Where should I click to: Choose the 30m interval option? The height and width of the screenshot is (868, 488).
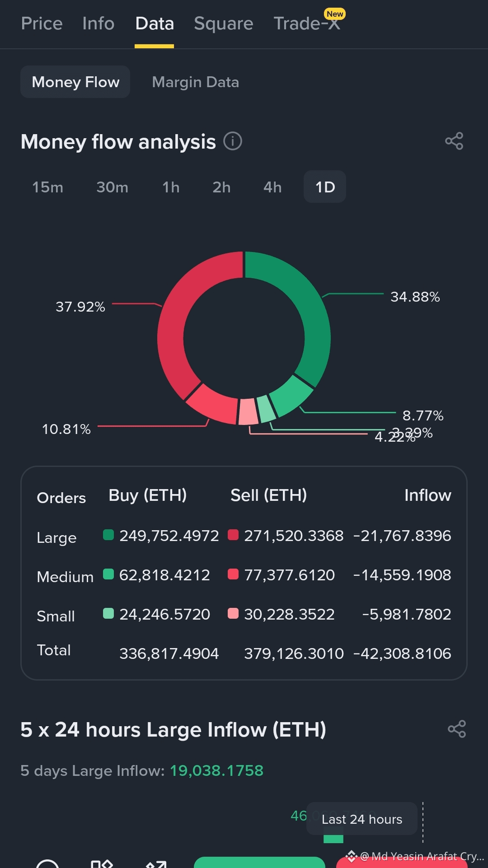112,187
